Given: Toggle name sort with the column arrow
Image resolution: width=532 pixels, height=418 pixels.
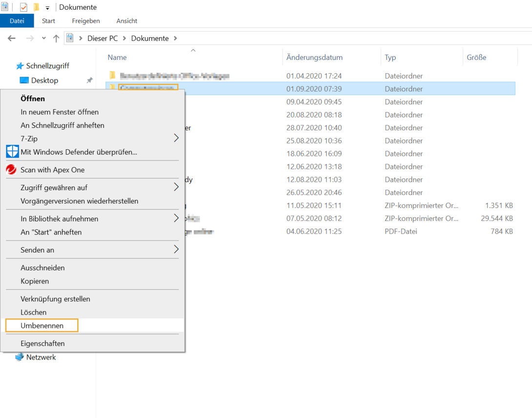Looking at the screenshot, I should coord(193,50).
